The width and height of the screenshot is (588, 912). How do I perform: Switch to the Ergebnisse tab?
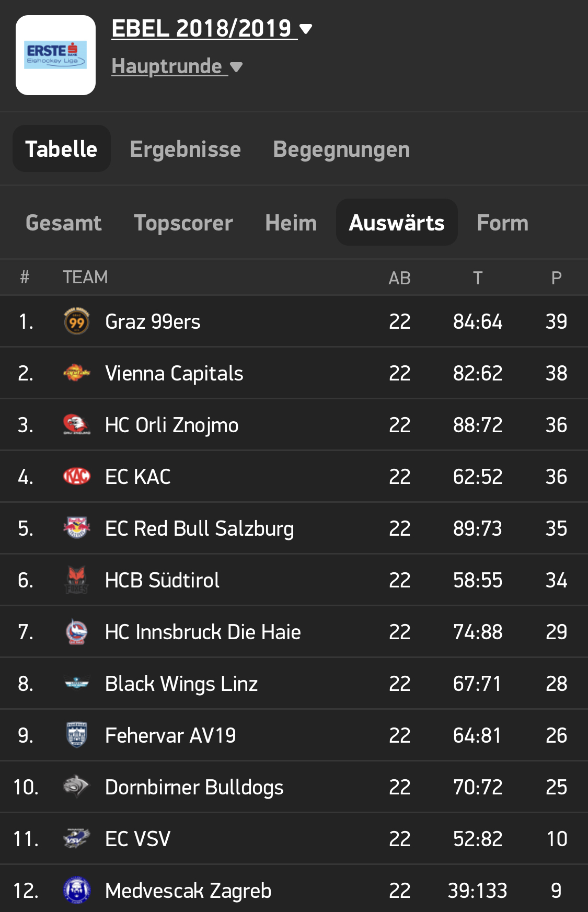[185, 149]
